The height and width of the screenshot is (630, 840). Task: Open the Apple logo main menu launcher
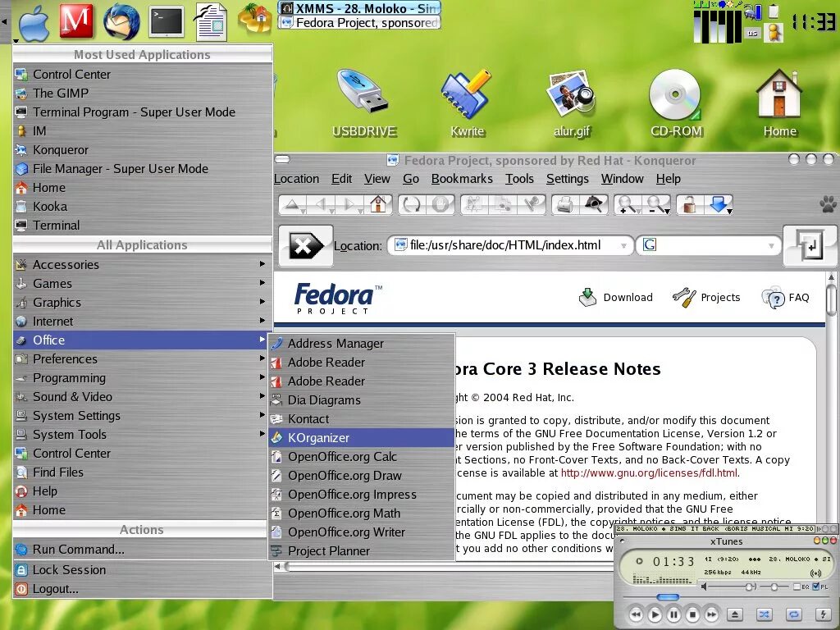34,22
